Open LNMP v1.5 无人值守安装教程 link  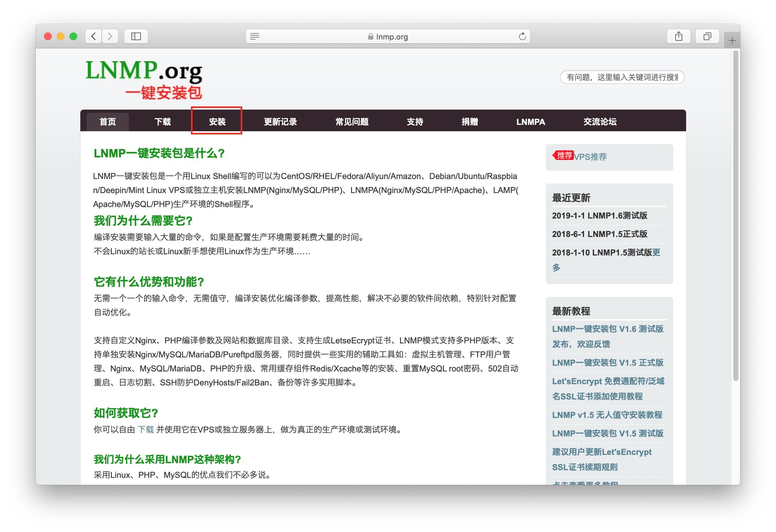(x=607, y=415)
